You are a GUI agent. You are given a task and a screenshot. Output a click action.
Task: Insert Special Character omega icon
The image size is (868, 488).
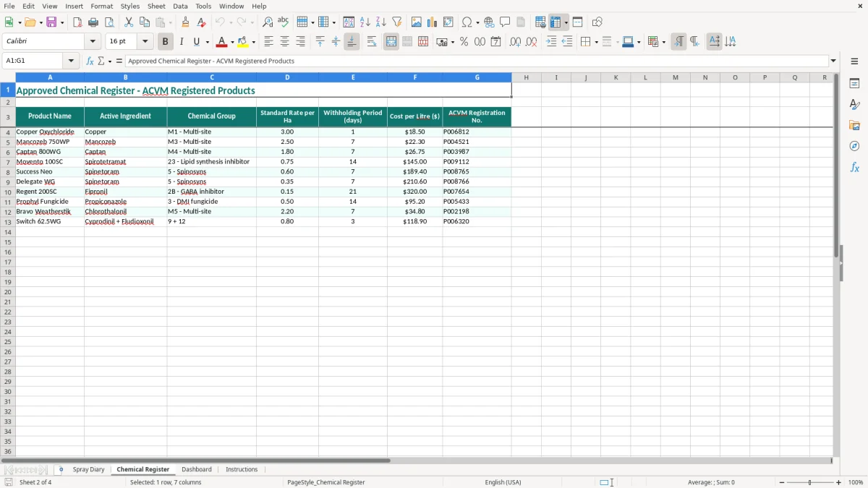pos(467,22)
